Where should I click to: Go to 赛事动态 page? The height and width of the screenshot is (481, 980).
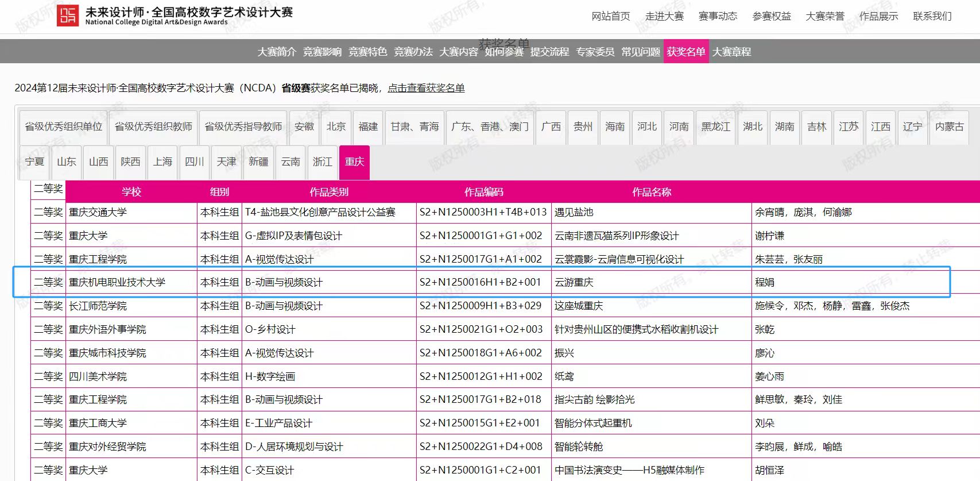(x=718, y=16)
